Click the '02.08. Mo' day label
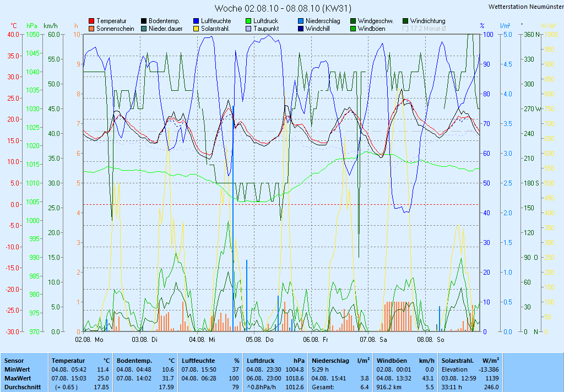Image resolution: width=564 pixels, height=392 pixels. 89,340
